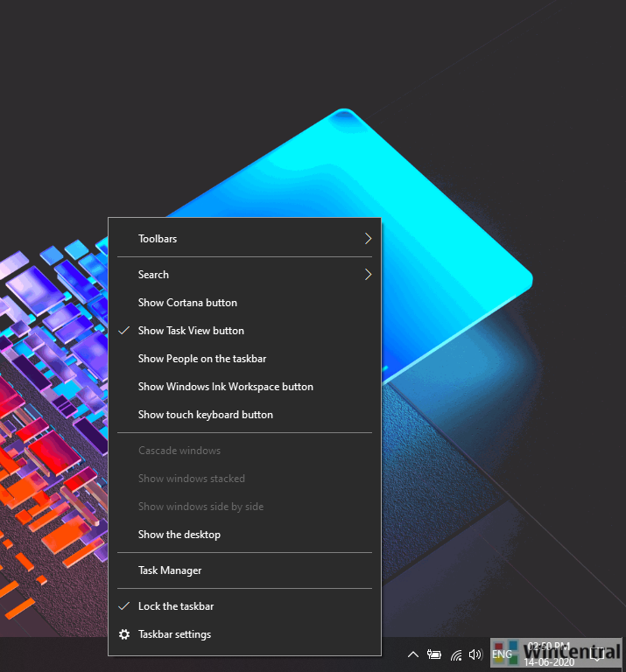Viewport: 626px width, 672px height.
Task: Toggle Lock the taskbar option
Action: pos(176,606)
